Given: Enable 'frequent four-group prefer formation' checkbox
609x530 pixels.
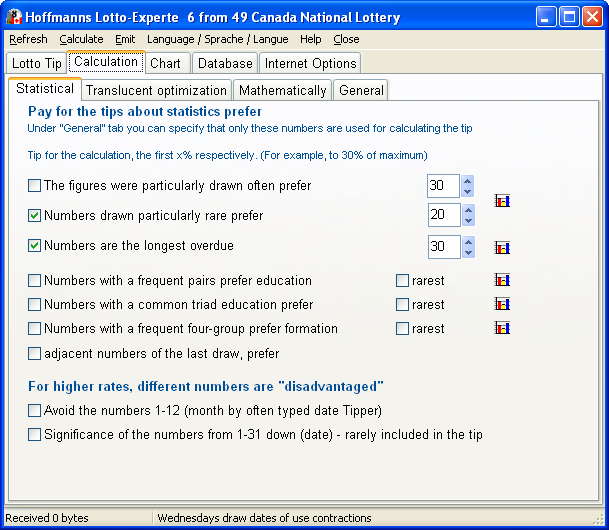Looking at the screenshot, I should pyautogui.click(x=34, y=328).
